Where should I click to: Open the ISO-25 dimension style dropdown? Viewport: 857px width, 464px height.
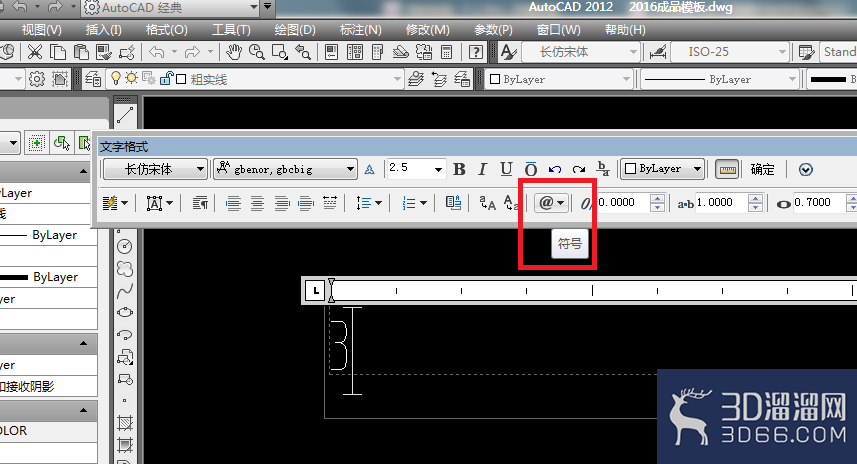point(729,52)
